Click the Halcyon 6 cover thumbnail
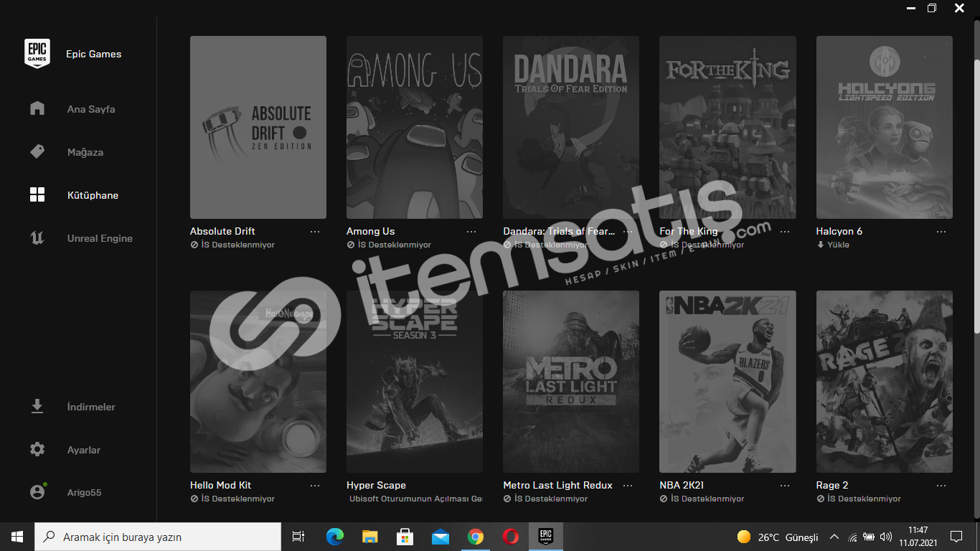 point(885,127)
